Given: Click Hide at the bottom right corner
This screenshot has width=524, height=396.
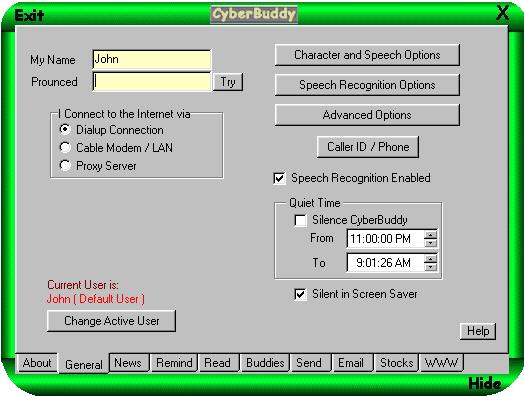Looking at the screenshot, I should click(x=485, y=384).
